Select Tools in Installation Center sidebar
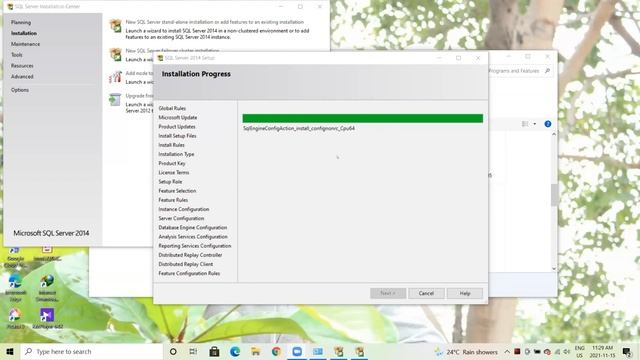The width and height of the screenshot is (640, 360). coord(17,55)
